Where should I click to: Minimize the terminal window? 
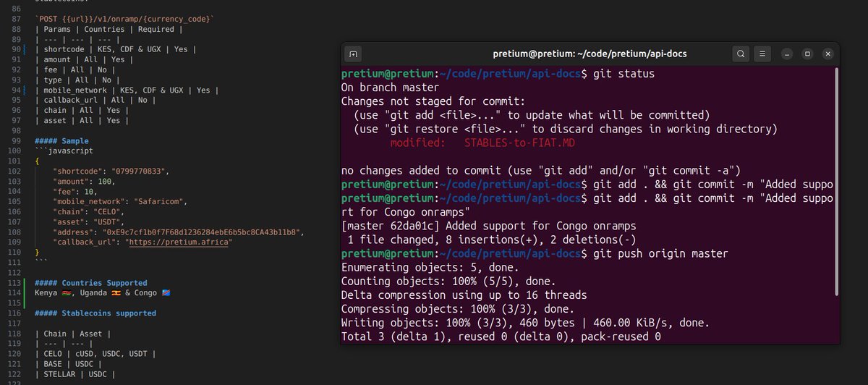click(788, 54)
